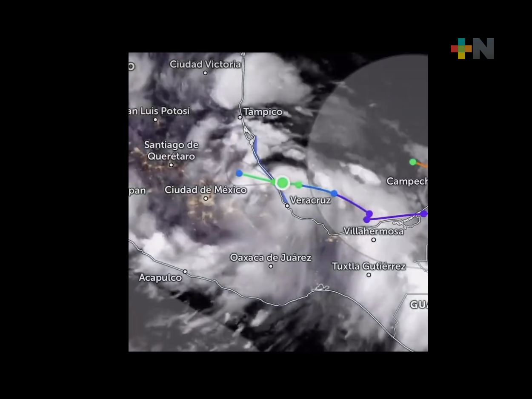532x399 pixels.
Task: Select the large green storm position circle
Action: coord(282,183)
